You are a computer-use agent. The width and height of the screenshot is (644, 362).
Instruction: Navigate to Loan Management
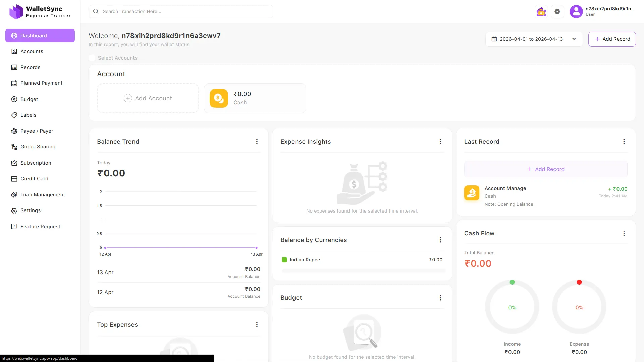(40, 195)
